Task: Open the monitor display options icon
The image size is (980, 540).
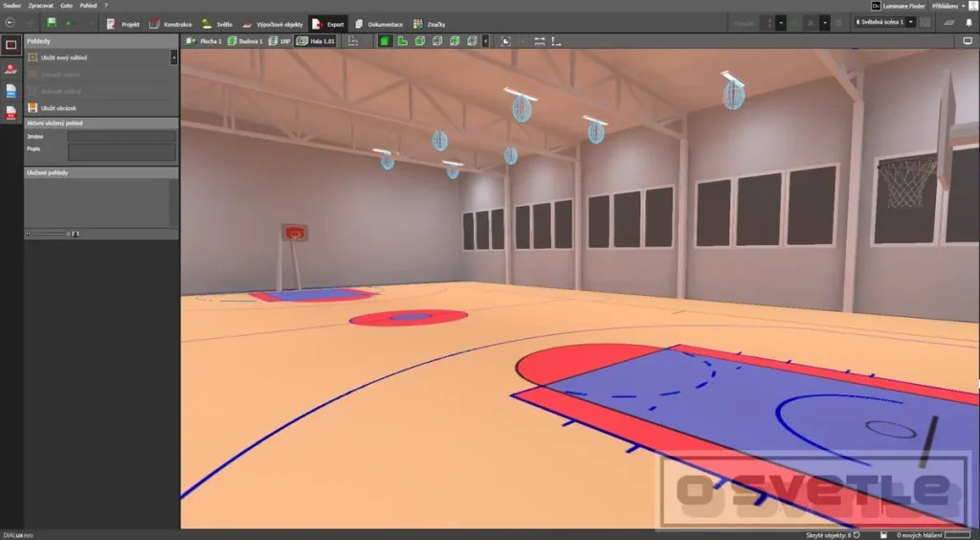Action: (x=968, y=41)
